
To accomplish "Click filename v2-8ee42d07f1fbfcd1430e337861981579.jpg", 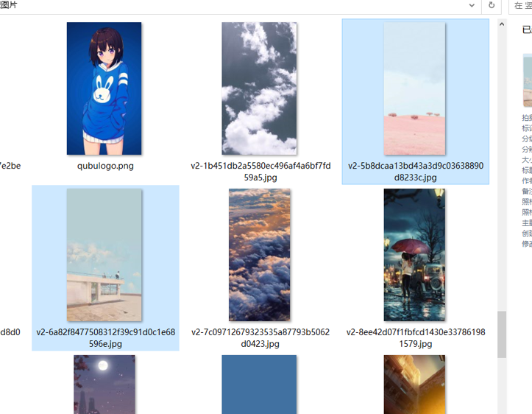I will tap(416, 337).
